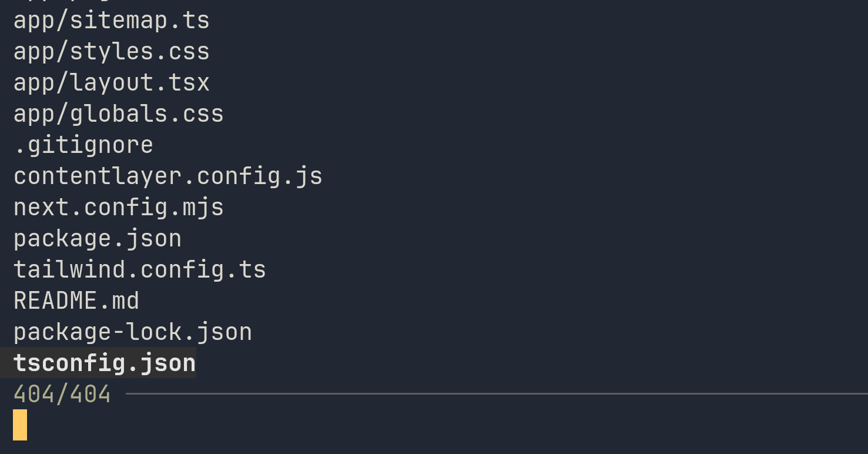868x454 pixels.
Task: Click the 404/404 match counter
Action: pyautogui.click(x=62, y=395)
